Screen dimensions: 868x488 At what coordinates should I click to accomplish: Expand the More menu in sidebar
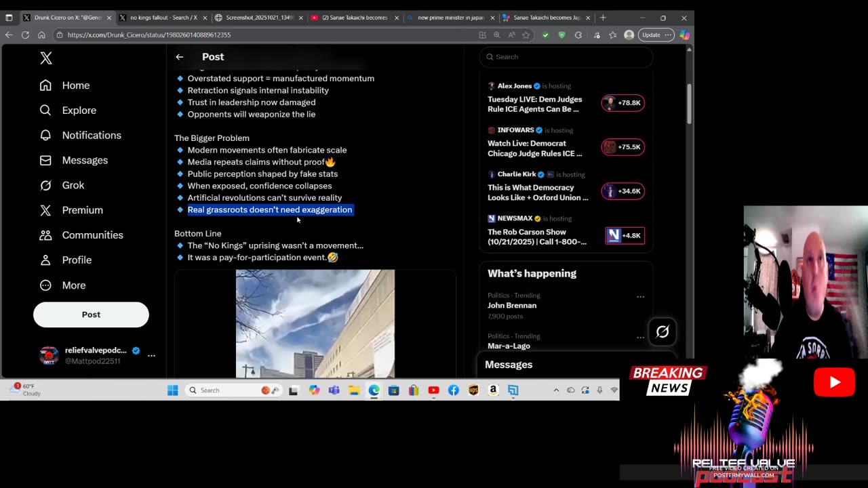63,285
